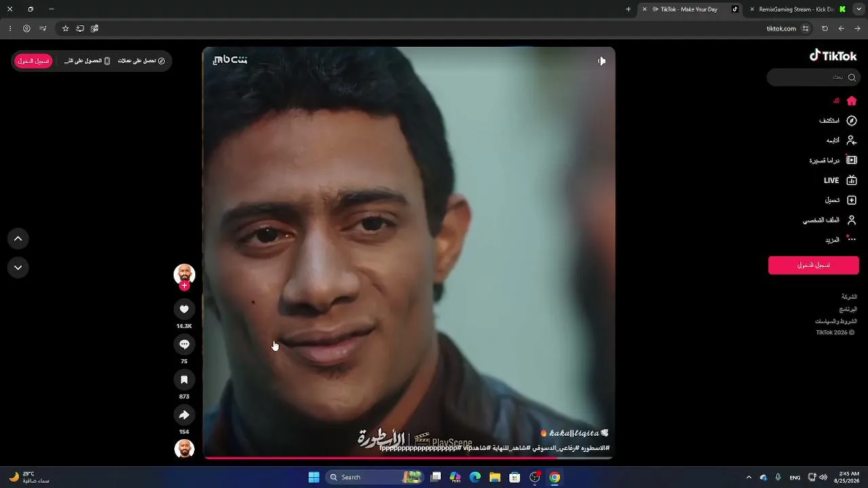This screenshot has width=868, height=488.
Task: Open the comments on this video
Action: point(184,344)
